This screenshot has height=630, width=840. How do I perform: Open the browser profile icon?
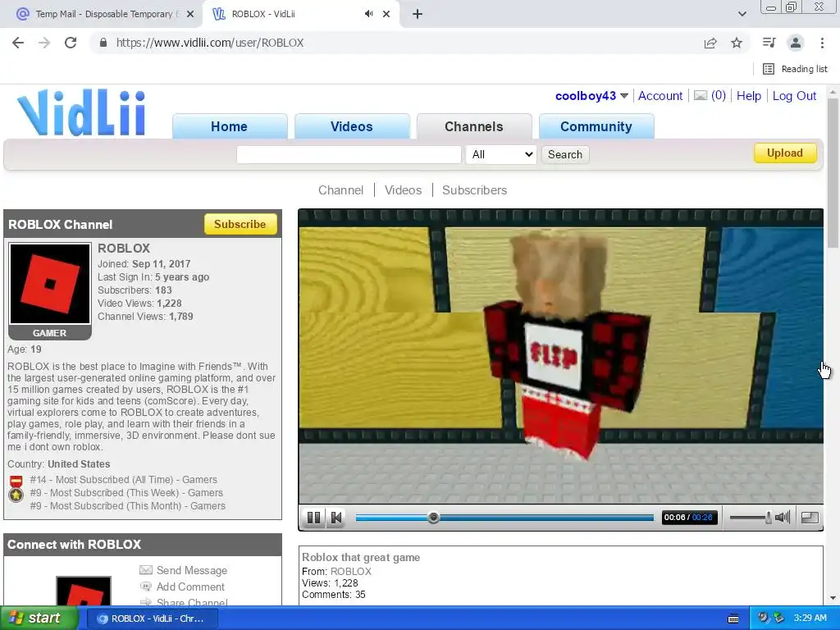[796, 43]
